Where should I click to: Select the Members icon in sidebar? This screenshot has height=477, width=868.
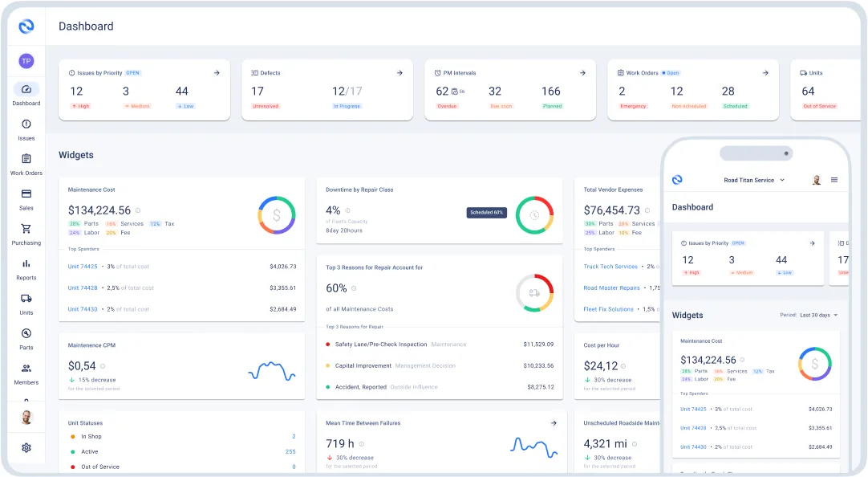(x=26, y=369)
